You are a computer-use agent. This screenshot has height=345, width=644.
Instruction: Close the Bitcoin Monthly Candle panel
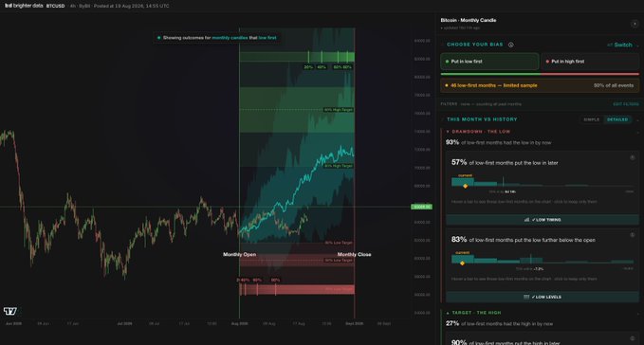[x=635, y=24]
